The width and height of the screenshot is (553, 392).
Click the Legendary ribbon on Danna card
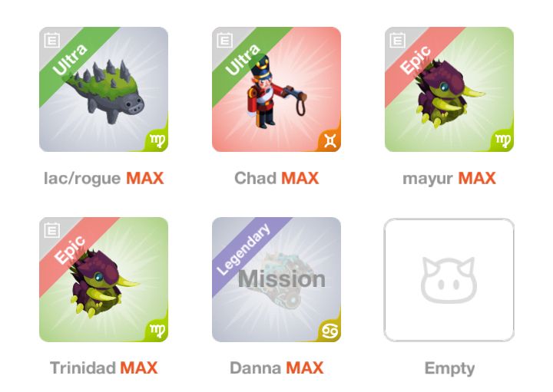click(x=243, y=249)
